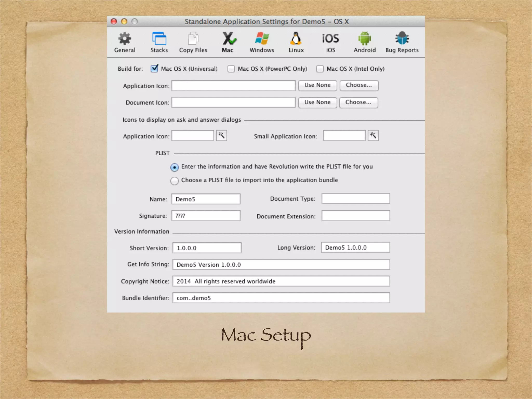Open the General settings gear icon
Screen dimensions: 532x399
pyautogui.click(x=125, y=42)
